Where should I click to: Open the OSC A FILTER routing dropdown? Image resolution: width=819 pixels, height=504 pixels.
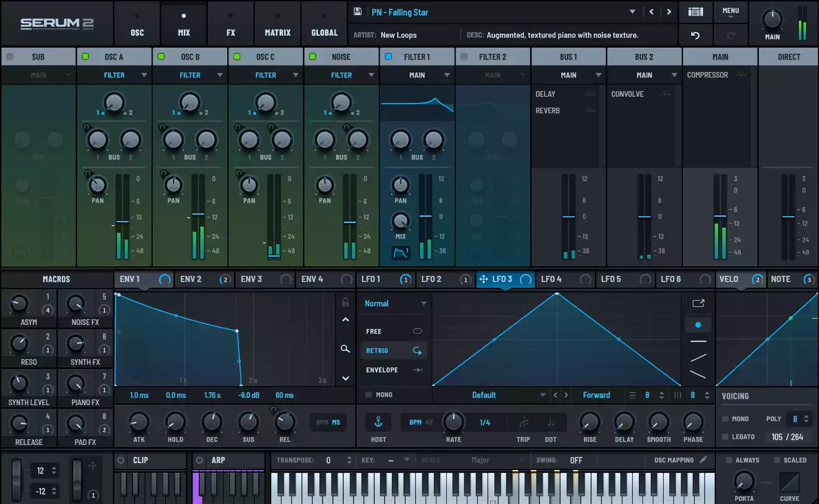pos(114,75)
